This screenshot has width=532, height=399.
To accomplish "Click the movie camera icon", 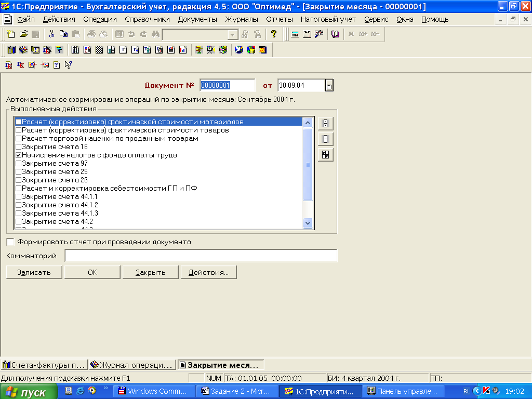I will tap(211, 50).
